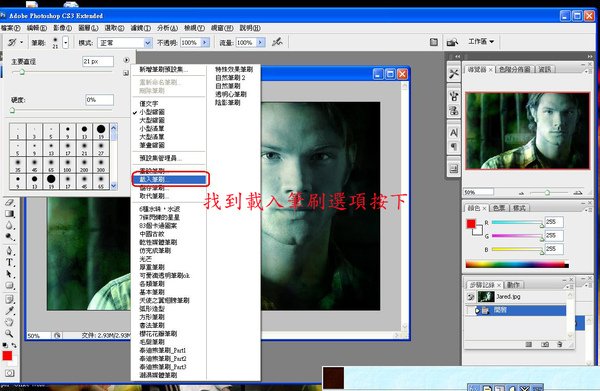600x391 pixels.
Task: Click 新增筆刷預設集 in the brush menu
Action: [x=163, y=69]
